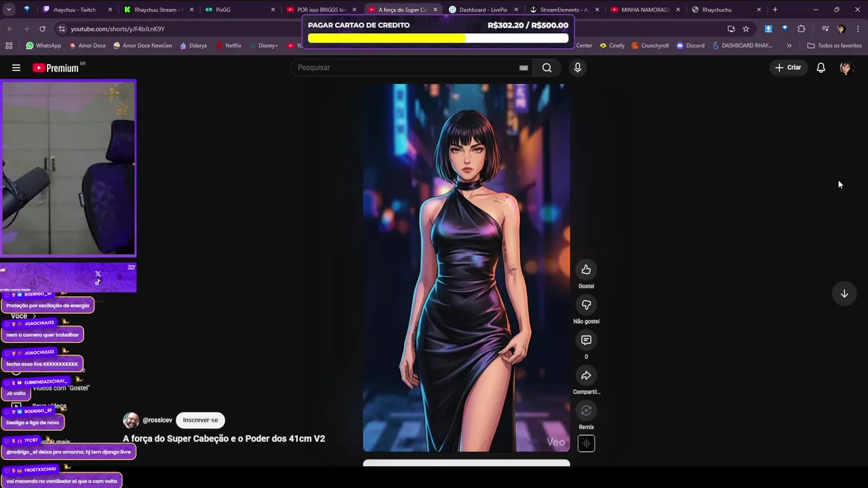
Task: Expand hidden bookmarks with double chevron
Action: 789,45
